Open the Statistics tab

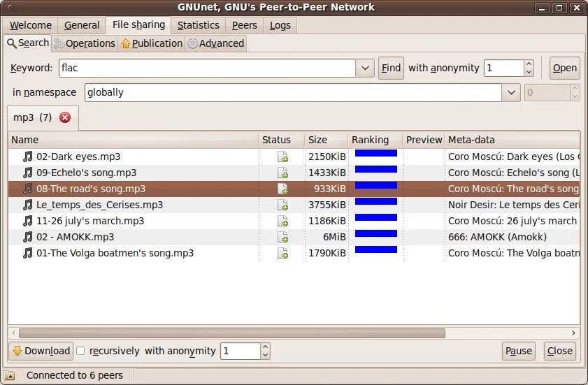point(198,25)
